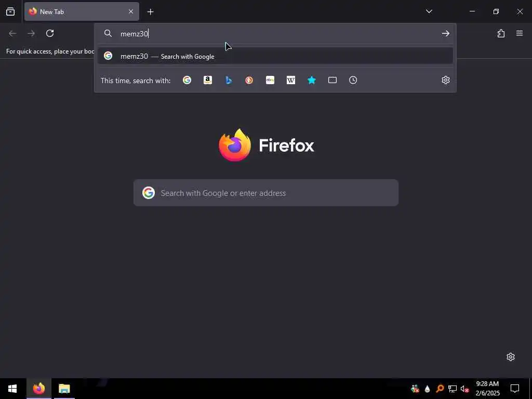Viewport: 532px width, 399px height.
Task: Search this time with Bing
Action: pos(229,80)
